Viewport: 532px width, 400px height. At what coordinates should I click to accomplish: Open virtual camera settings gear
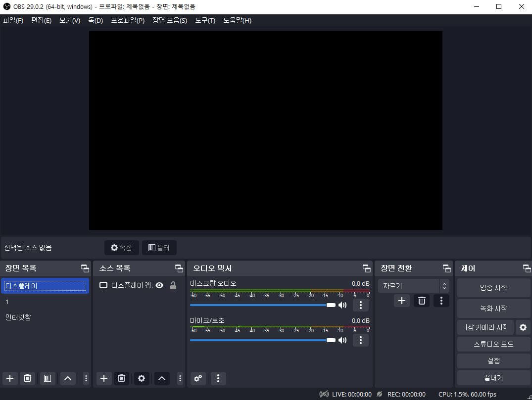click(x=523, y=327)
